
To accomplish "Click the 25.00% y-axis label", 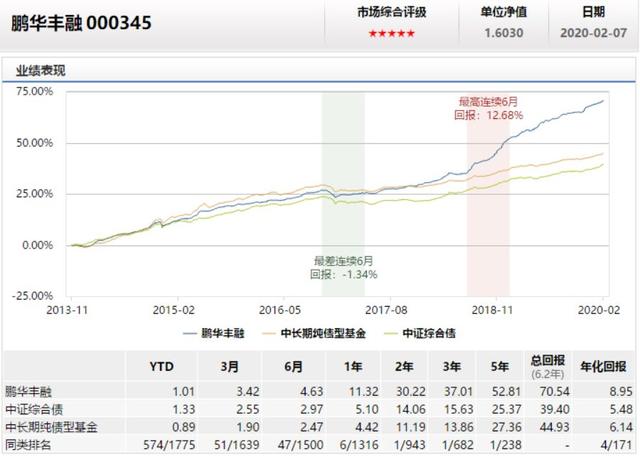I will click(x=35, y=194).
